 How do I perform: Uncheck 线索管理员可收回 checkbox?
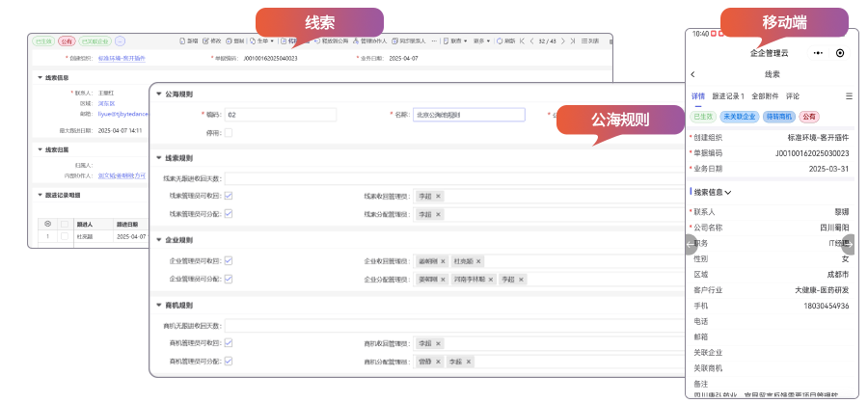pyautogui.click(x=229, y=196)
